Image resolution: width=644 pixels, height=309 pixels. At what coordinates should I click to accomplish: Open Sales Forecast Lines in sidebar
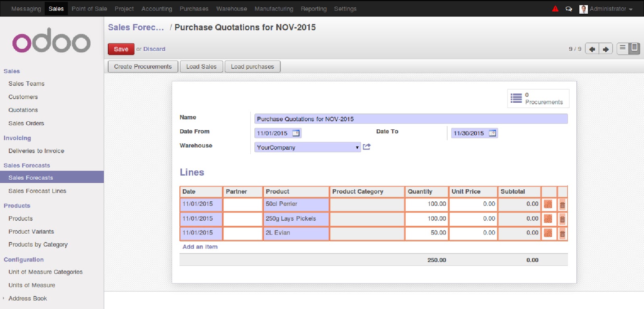point(37,191)
